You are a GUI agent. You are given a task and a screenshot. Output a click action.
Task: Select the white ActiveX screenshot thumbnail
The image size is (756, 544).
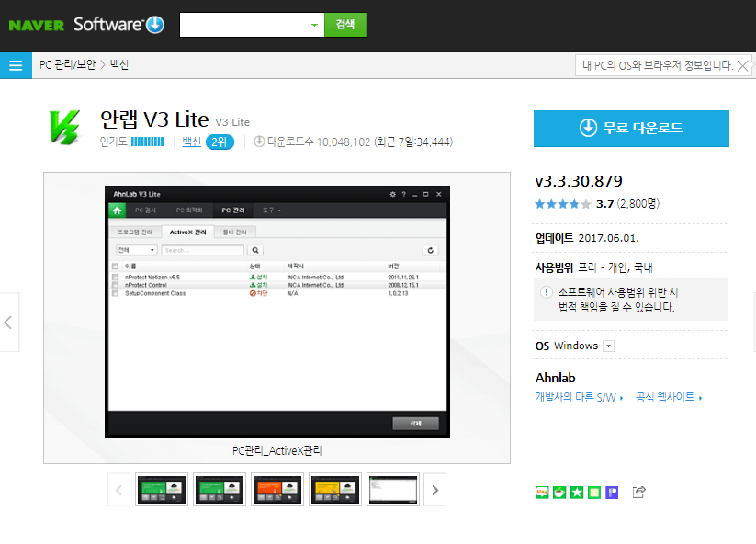pos(393,490)
